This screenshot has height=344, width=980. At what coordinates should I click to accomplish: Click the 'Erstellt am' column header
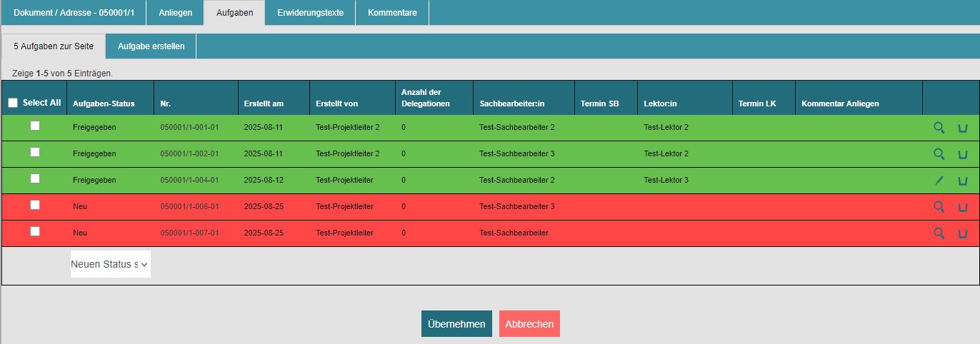[x=264, y=103]
